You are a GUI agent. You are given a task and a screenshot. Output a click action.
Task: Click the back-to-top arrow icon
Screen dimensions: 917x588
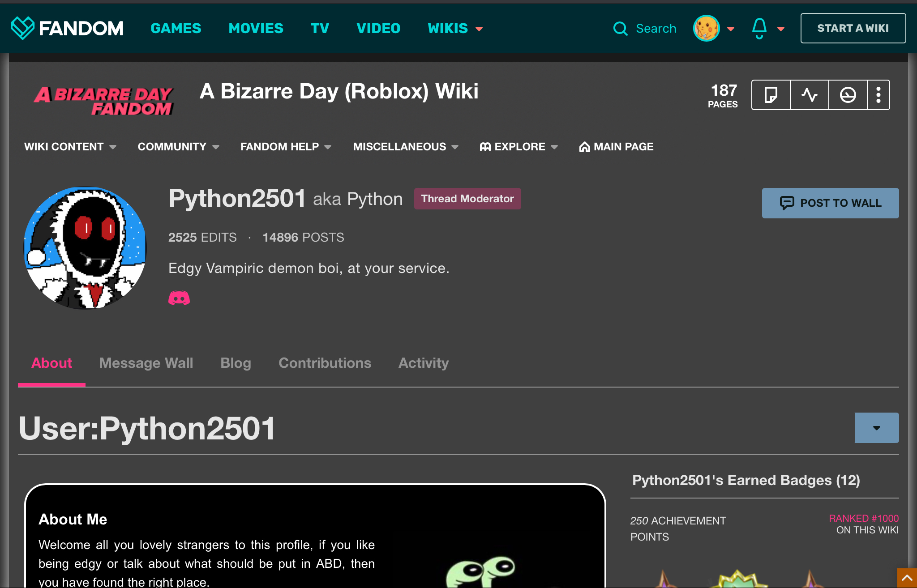(907, 578)
